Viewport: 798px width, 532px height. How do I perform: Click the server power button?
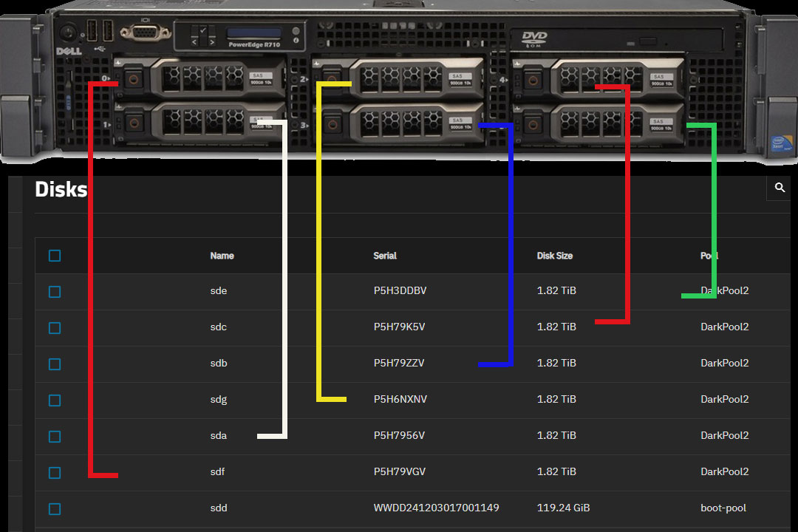coord(68,33)
